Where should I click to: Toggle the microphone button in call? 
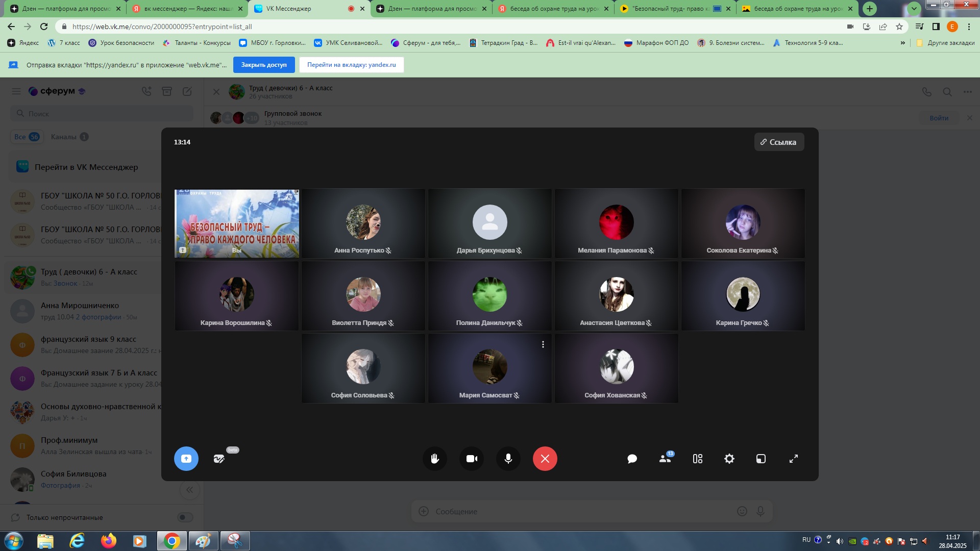508,459
